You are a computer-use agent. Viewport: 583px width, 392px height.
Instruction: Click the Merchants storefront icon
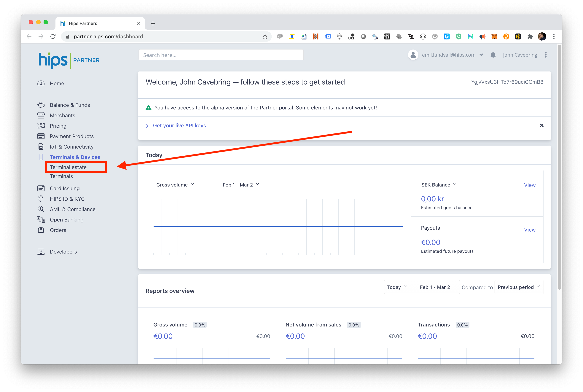[x=41, y=116]
